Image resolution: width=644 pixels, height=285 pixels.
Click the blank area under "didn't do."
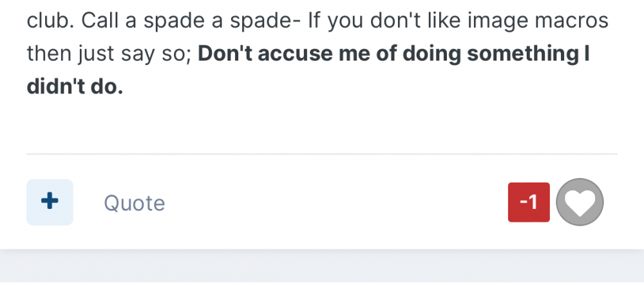193,126
